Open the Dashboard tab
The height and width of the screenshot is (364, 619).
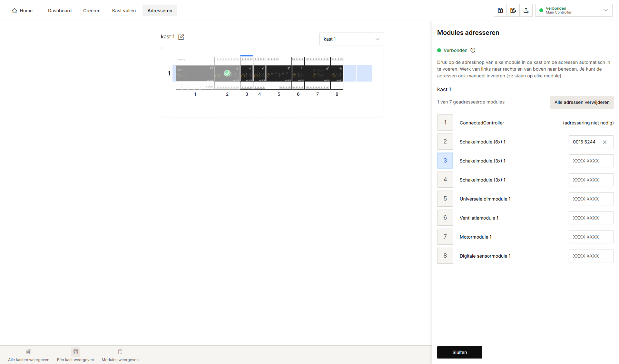(60, 11)
